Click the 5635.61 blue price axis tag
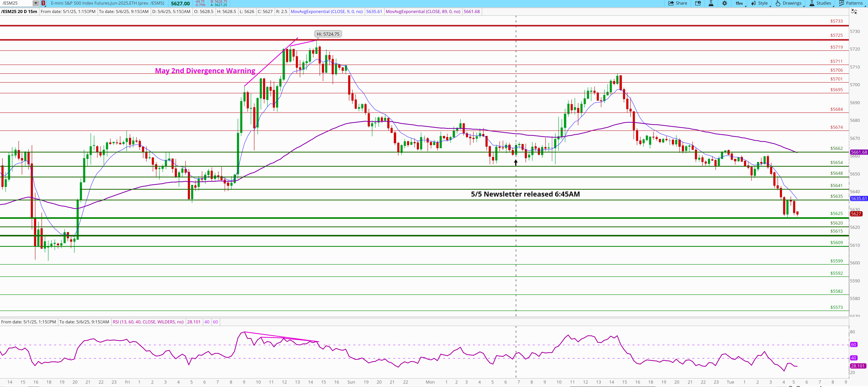868x387 pixels. pyautogui.click(x=859, y=198)
